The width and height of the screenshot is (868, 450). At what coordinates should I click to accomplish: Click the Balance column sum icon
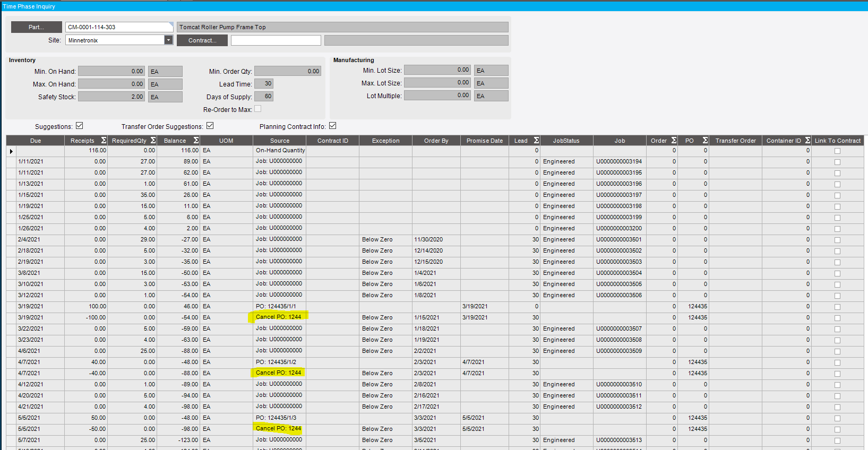coord(196,141)
